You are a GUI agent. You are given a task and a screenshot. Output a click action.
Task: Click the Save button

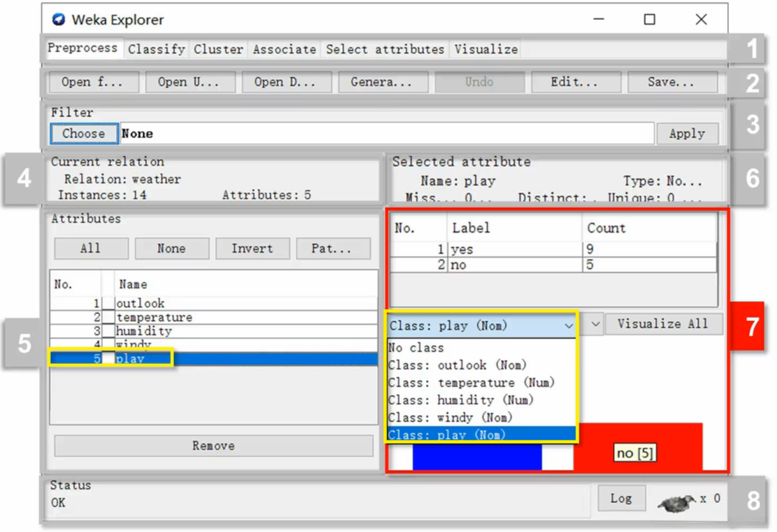pyautogui.click(x=672, y=82)
